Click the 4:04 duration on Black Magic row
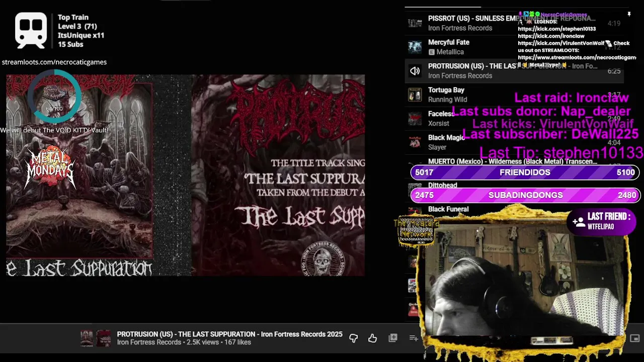 [x=614, y=142]
